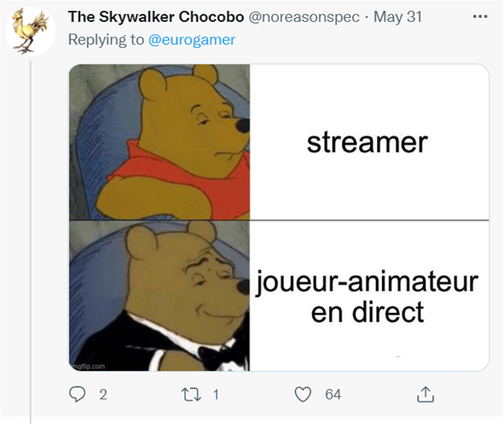Like the tweet with the heart icon
The width and height of the screenshot is (504, 427).
tap(303, 395)
